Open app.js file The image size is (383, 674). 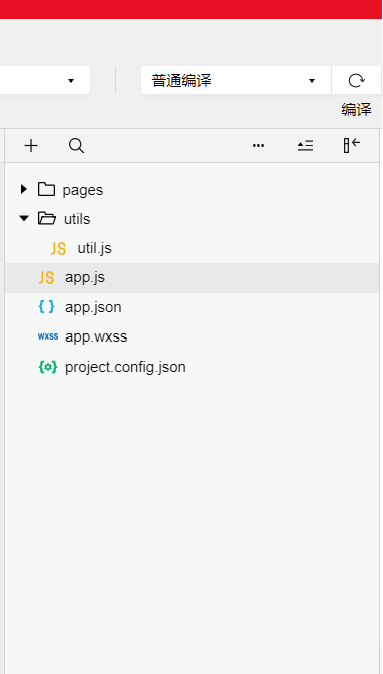[x=192, y=278]
